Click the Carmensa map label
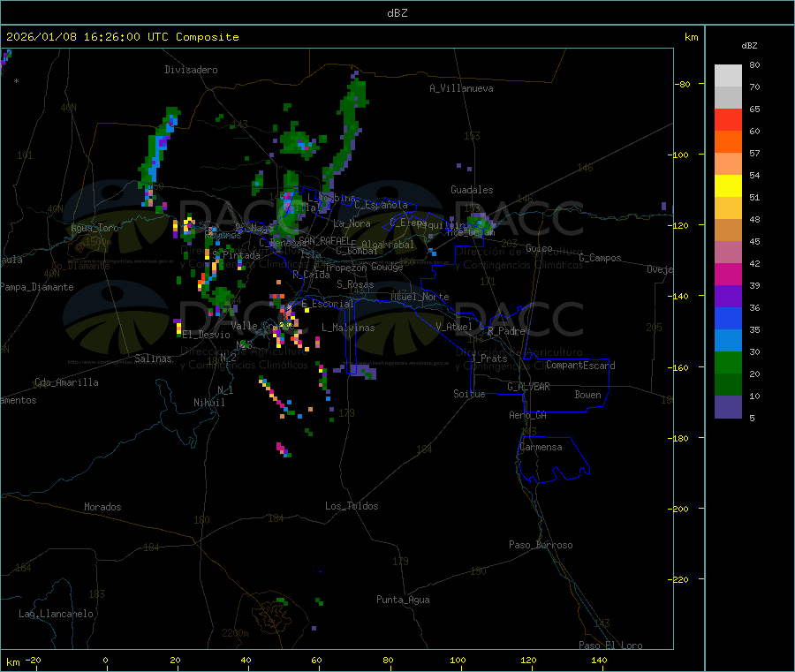This screenshot has height=672, width=795. pos(541,447)
